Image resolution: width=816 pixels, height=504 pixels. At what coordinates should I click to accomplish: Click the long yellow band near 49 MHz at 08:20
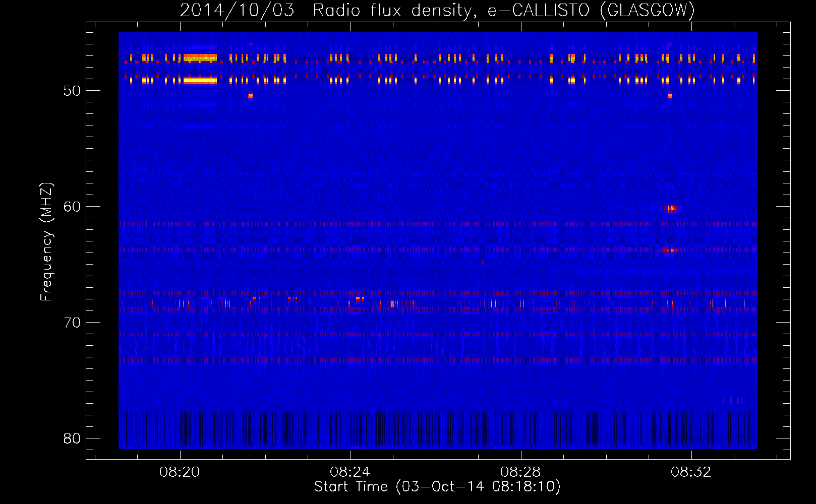(x=200, y=81)
